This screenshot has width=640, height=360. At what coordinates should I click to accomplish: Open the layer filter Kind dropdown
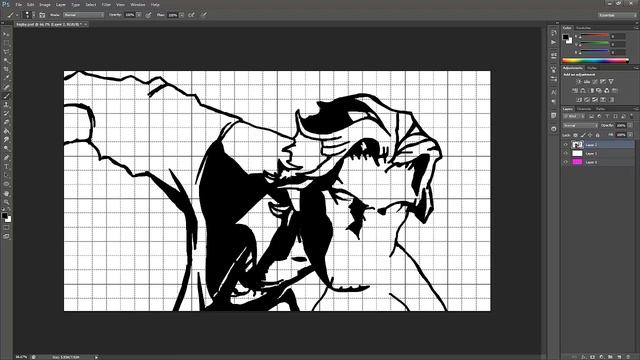tap(575, 116)
